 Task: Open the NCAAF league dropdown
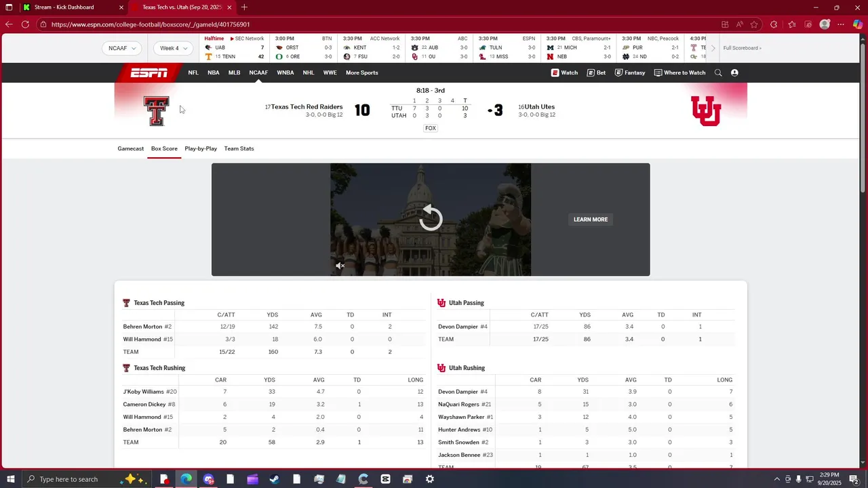tap(122, 48)
